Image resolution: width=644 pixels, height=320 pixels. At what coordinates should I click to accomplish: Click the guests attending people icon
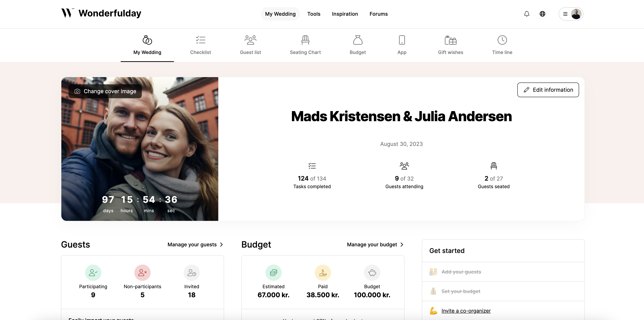404,166
